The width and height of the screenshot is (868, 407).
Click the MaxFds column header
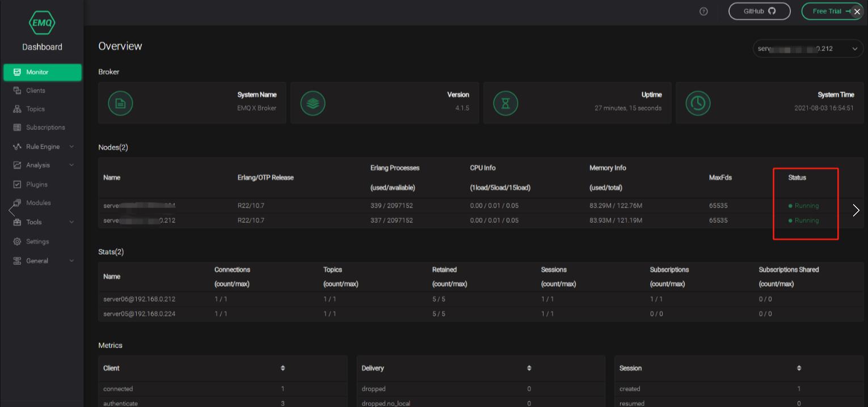[720, 177]
